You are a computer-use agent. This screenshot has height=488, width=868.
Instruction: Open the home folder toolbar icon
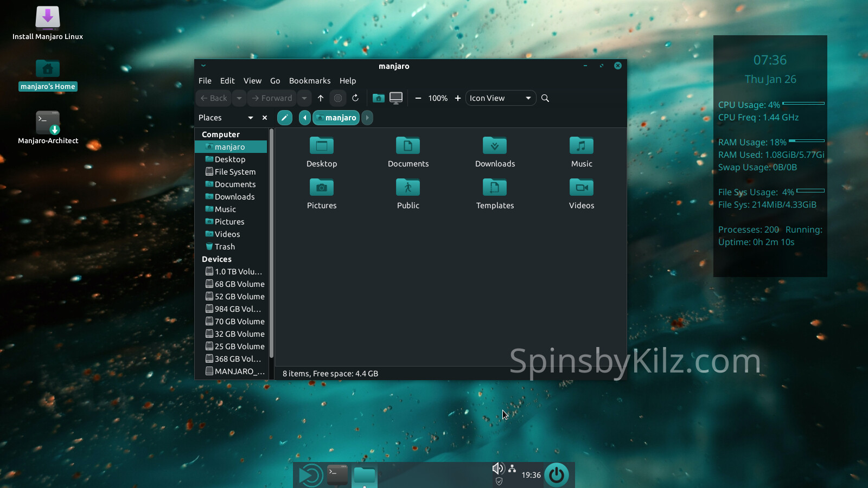click(x=379, y=98)
